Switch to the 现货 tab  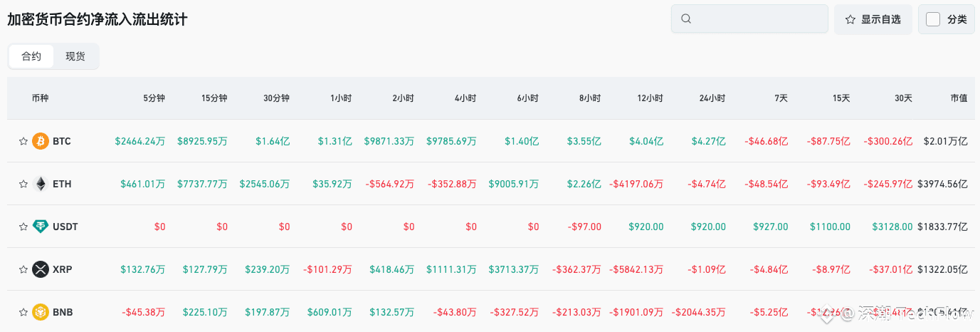(75, 56)
